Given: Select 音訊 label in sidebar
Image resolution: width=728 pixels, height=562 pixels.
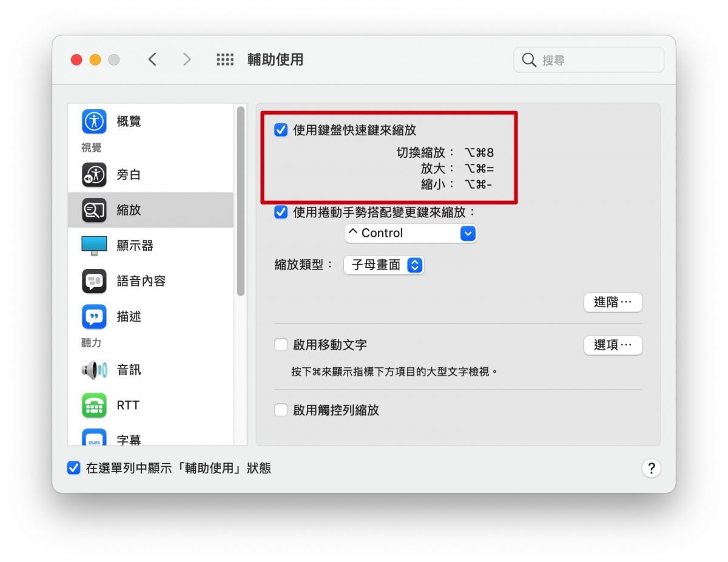Looking at the screenshot, I should tap(129, 370).
